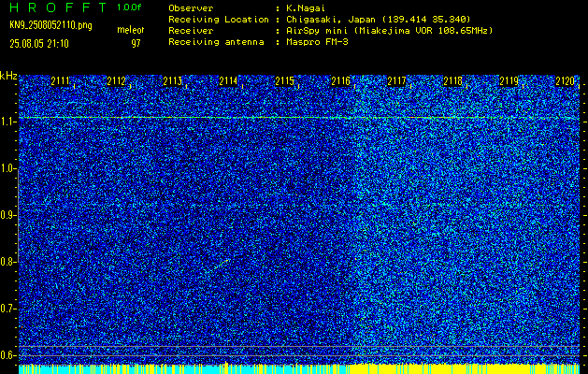The width and height of the screenshot is (588, 374).
Task: Click the 0.7 frequency axis label
Action: click(7, 309)
